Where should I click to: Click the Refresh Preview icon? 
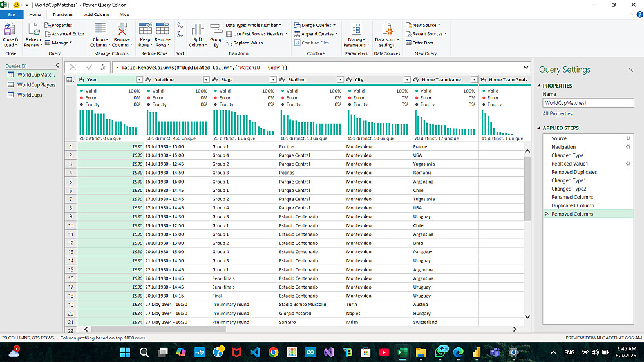(x=33, y=29)
